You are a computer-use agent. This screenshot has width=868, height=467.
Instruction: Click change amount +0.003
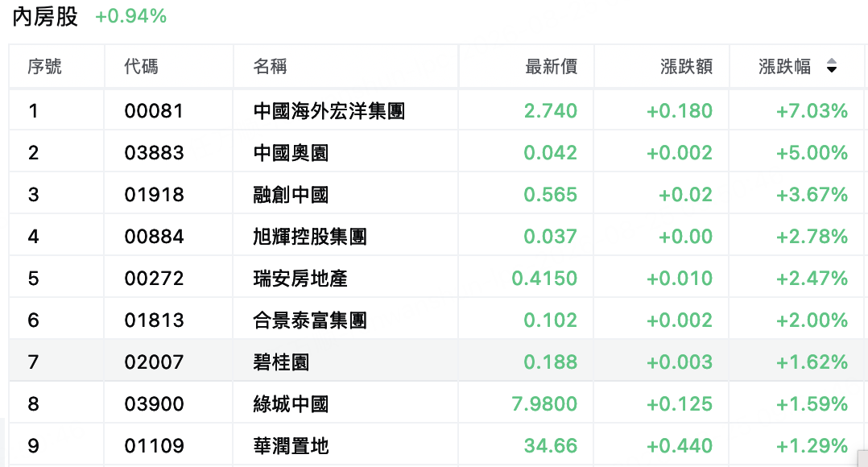[680, 362]
